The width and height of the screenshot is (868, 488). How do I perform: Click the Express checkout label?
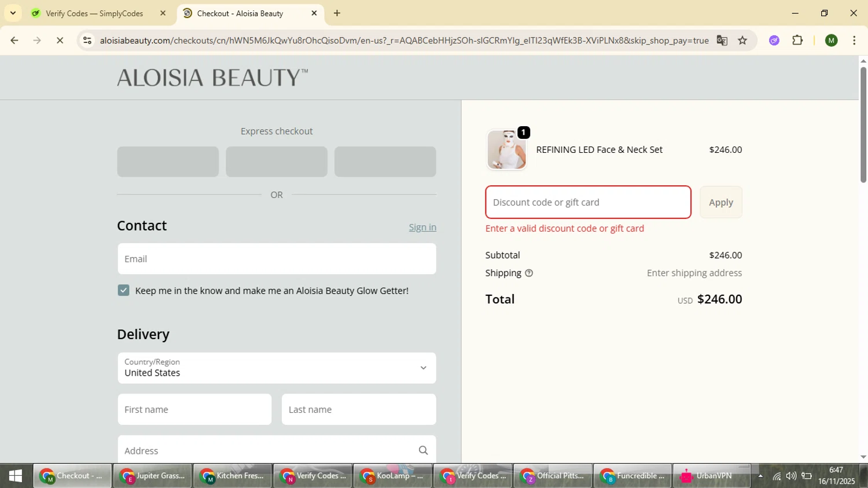[277, 131]
